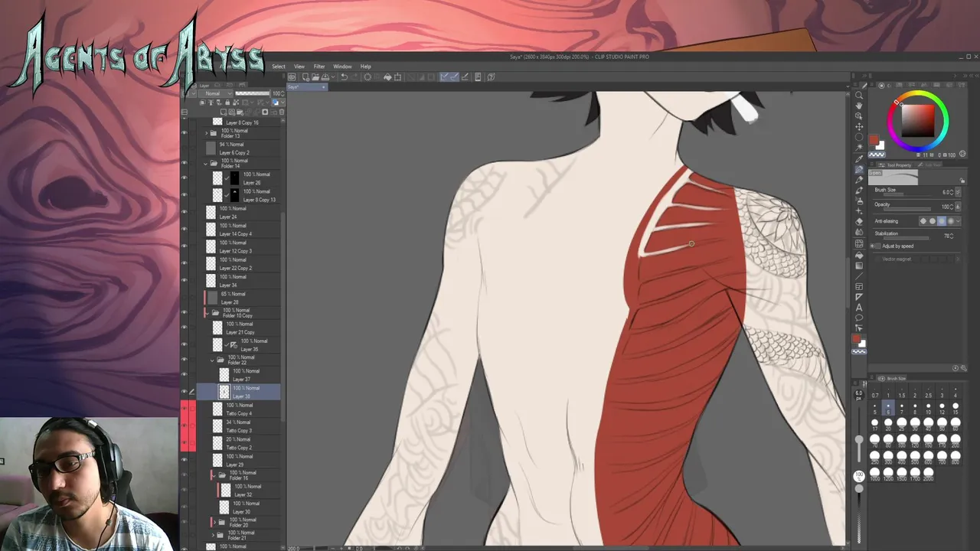
Task: Select the Balloon tool
Action: [x=859, y=318]
